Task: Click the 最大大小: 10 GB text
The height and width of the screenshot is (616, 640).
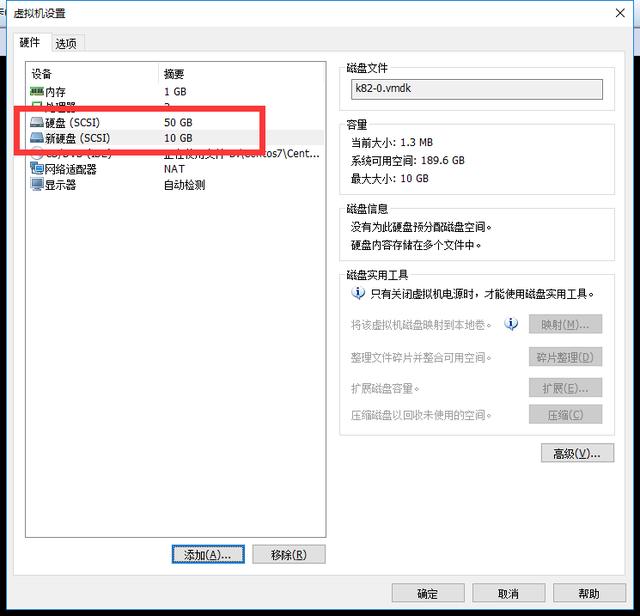Action: tap(390, 178)
